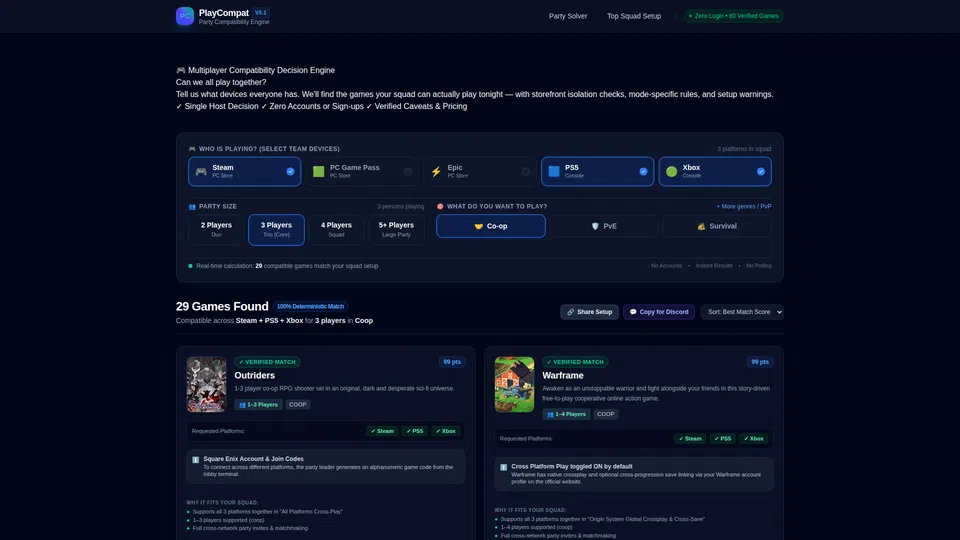Open the Outriders cover thumbnail

(206, 384)
